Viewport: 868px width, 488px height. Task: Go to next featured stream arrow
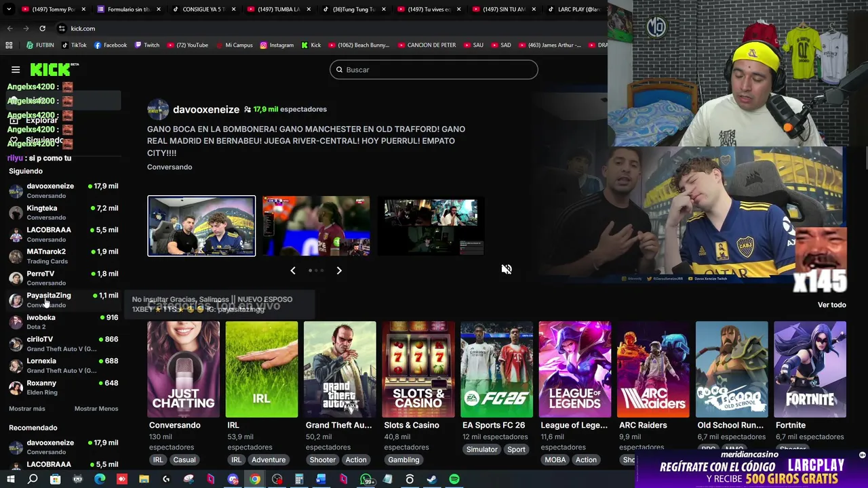pos(339,270)
